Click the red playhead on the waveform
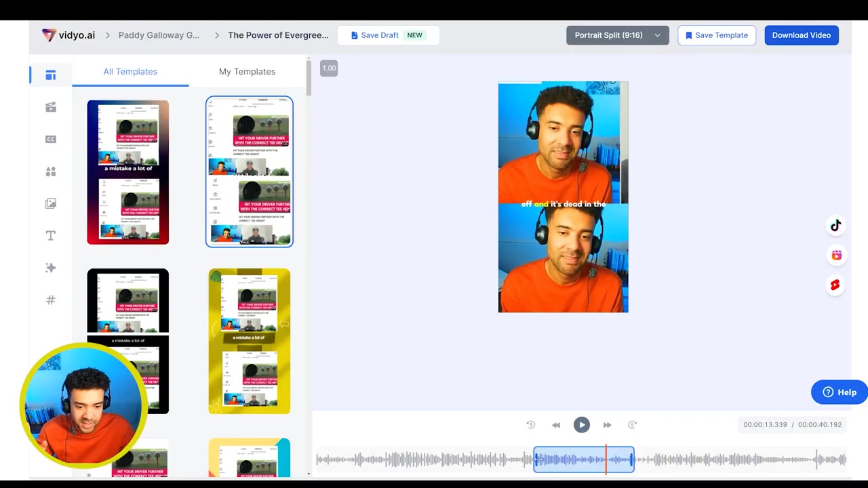The image size is (868, 488). pos(606,459)
